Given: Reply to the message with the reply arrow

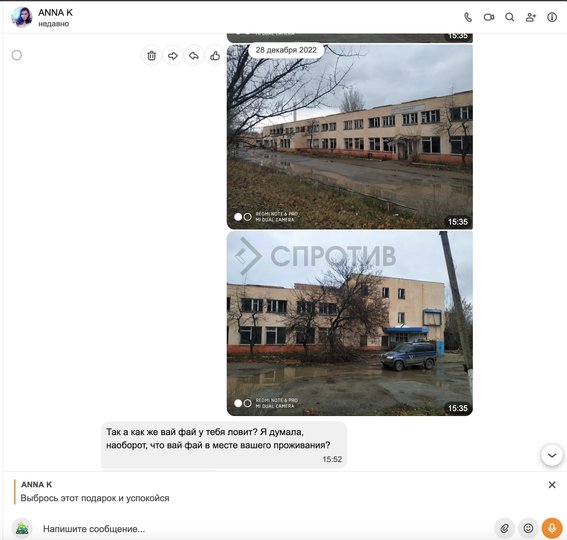Looking at the screenshot, I should coord(194,56).
